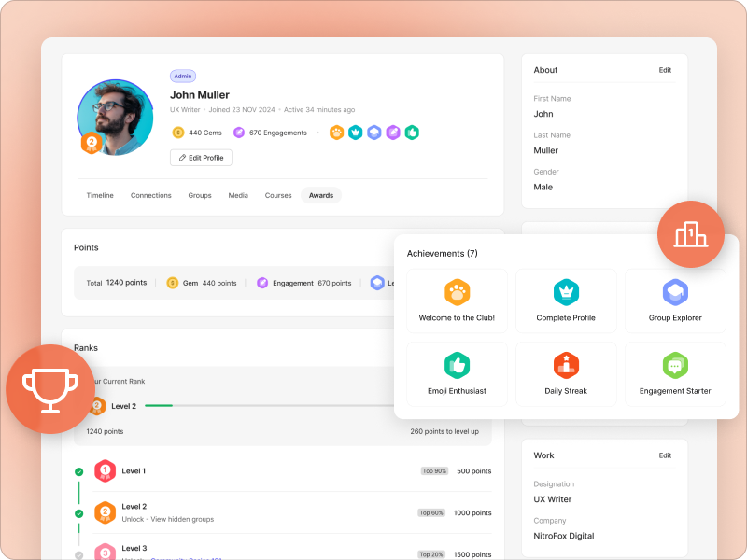Open John Muller's profile photo

click(115, 118)
